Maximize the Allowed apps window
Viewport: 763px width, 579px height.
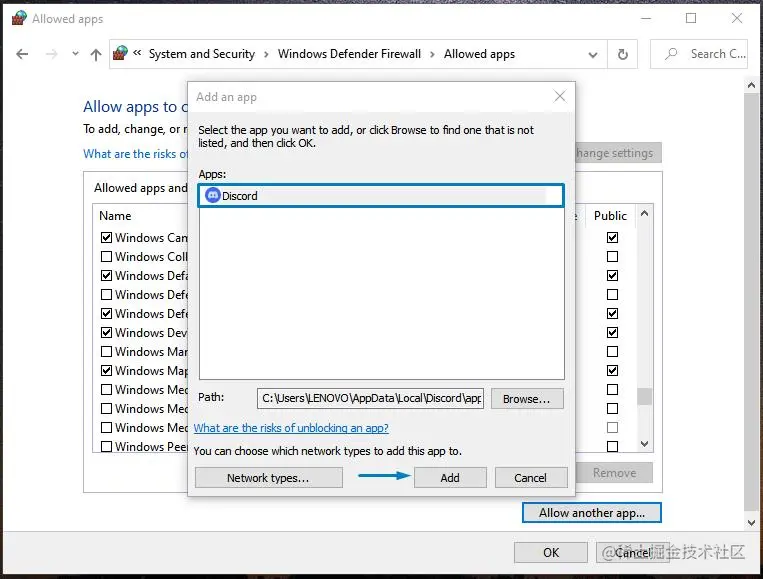(690, 18)
